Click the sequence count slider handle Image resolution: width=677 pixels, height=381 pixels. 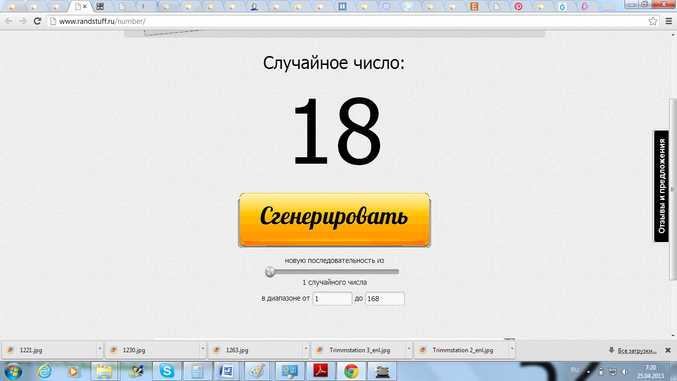pyautogui.click(x=270, y=272)
